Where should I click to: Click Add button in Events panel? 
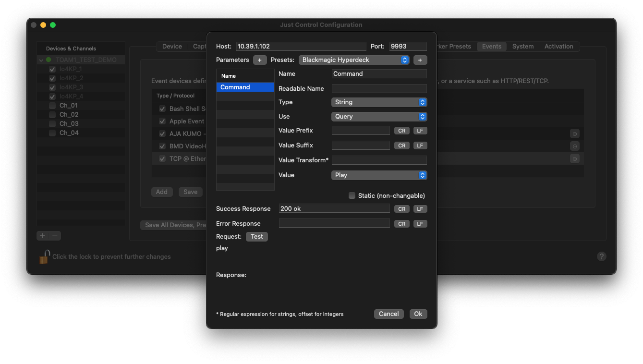162,192
